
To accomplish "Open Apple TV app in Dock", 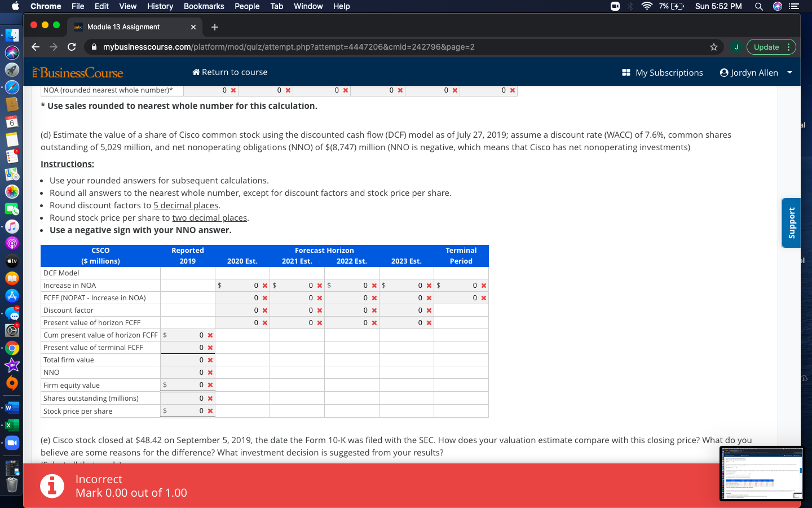I will 12,261.
